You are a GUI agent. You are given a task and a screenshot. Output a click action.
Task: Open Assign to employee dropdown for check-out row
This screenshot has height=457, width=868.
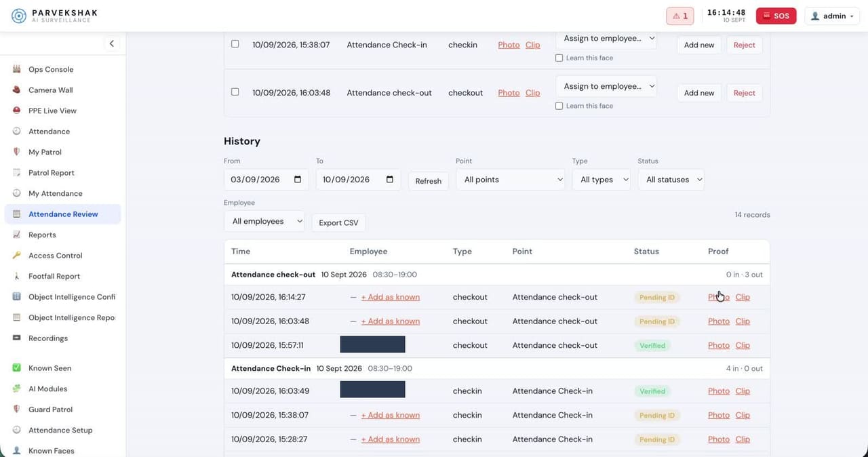606,86
